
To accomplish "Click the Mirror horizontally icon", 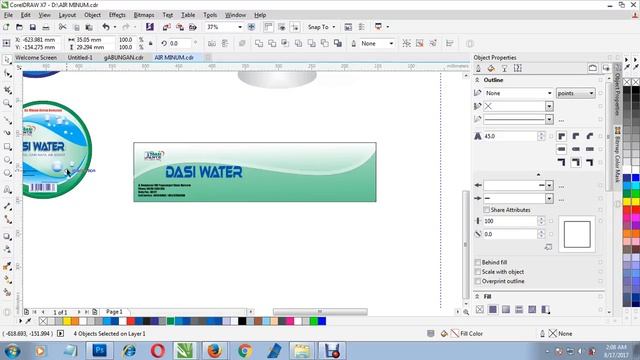I will [x=211, y=43].
